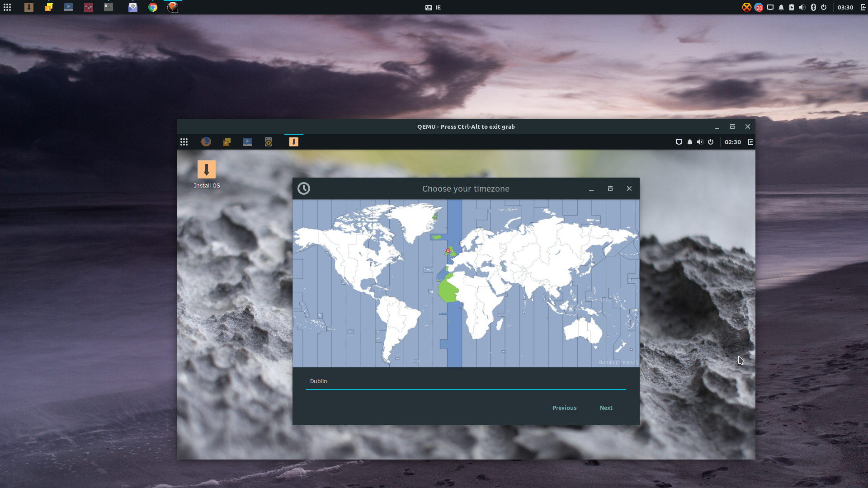Minimize the QEMU window
The width and height of the screenshot is (868, 488).
pyautogui.click(x=717, y=127)
